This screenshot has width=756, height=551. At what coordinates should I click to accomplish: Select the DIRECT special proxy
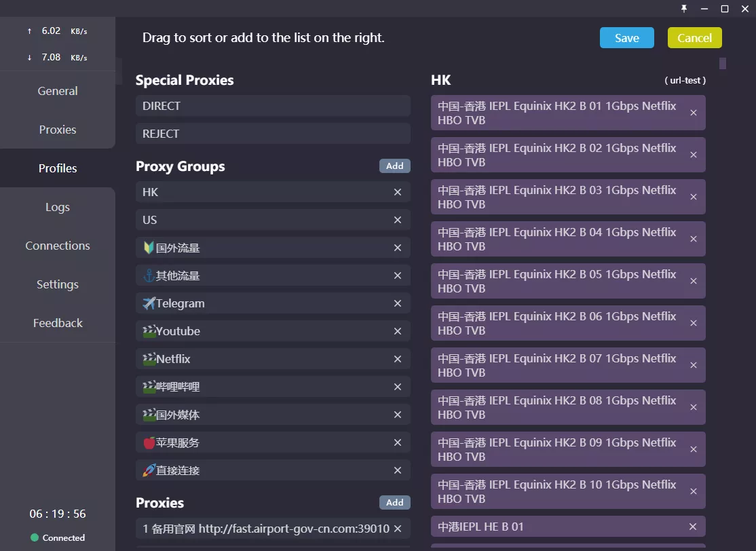[x=273, y=106]
